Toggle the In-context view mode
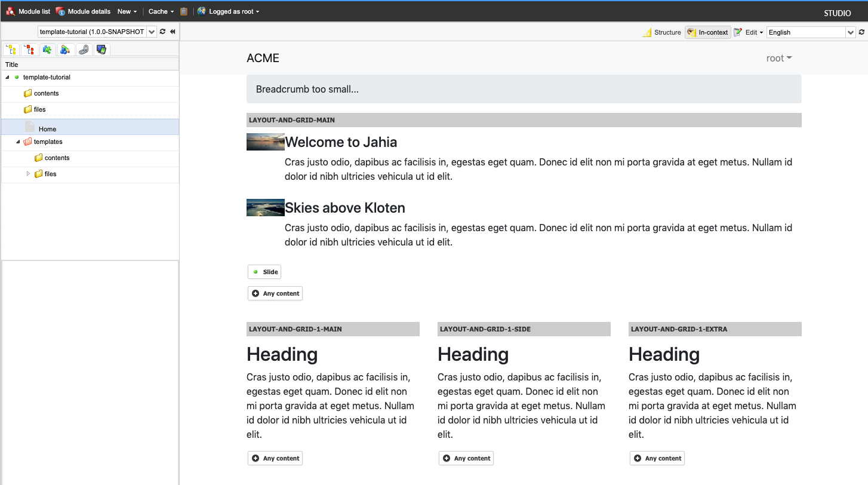Viewport: 868px width, 485px height. pos(708,32)
